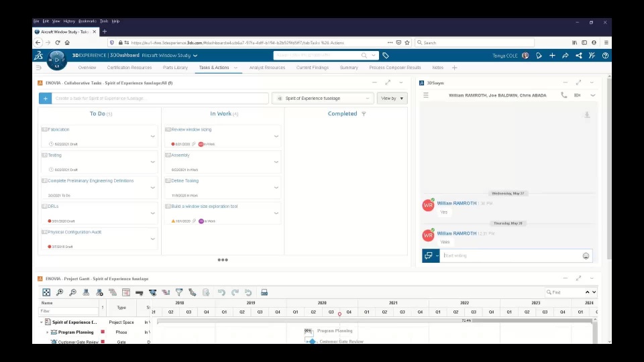This screenshot has height=362, width=644.
Task: Add a new dashboard tab with plus
Action: [x=454, y=67]
